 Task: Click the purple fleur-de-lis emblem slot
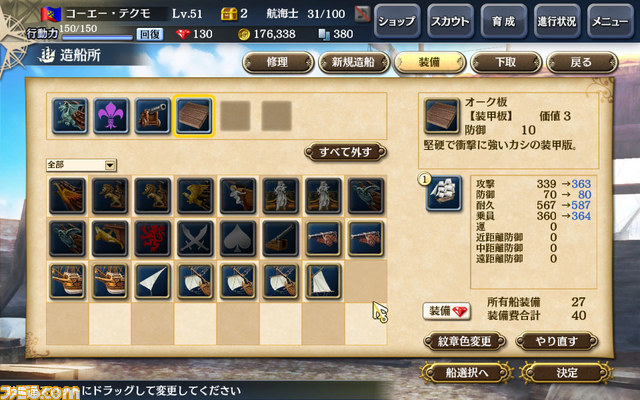111,116
